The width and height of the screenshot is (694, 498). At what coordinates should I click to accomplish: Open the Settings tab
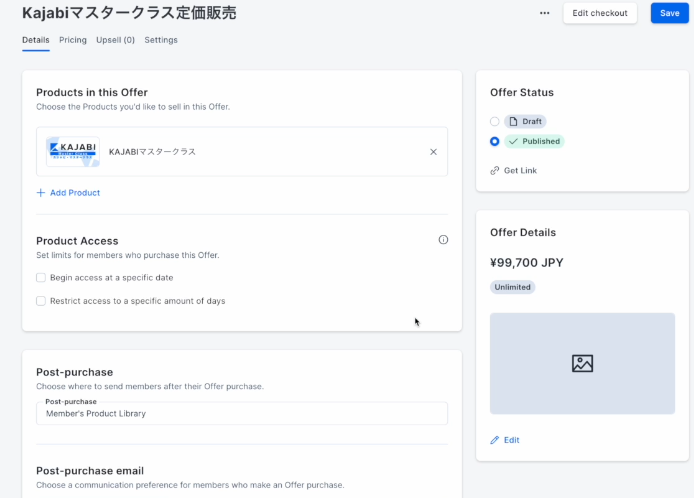coord(161,40)
